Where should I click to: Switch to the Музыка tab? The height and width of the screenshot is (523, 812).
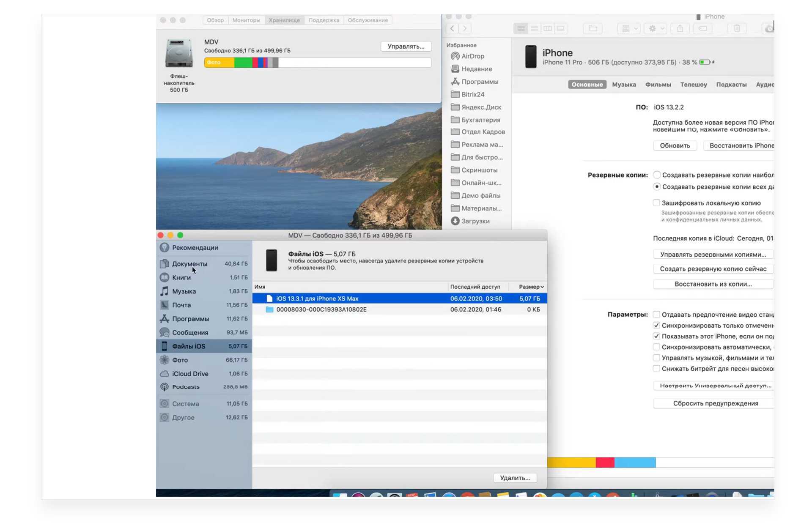click(624, 85)
